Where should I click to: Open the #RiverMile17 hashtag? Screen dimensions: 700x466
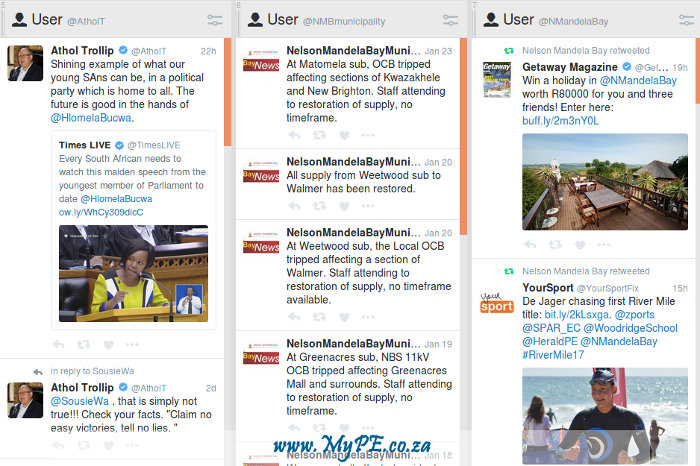pyautogui.click(x=553, y=355)
